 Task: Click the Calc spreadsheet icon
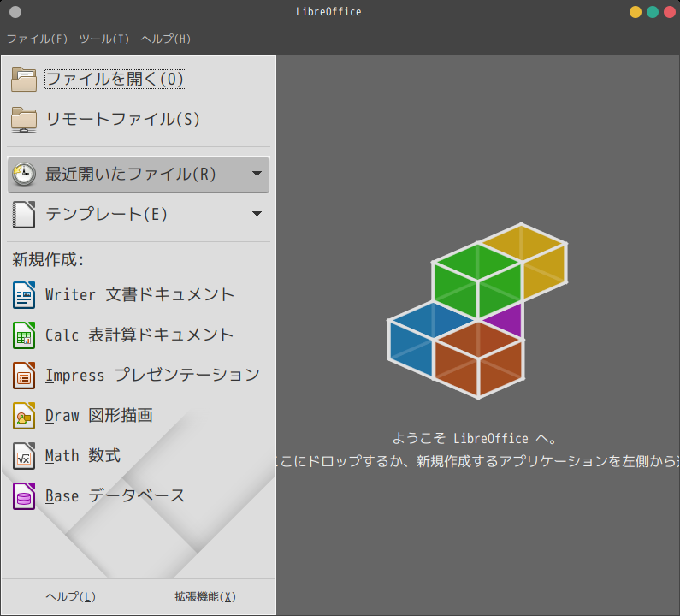tap(24, 335)
